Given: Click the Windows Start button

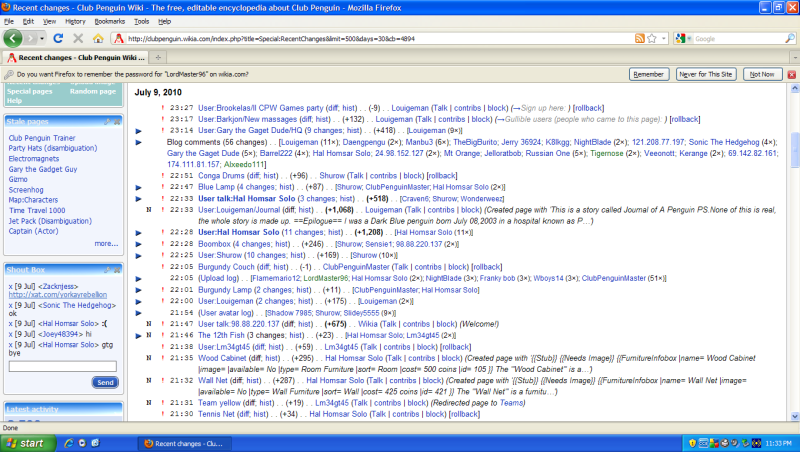Looking at the screenshot, I should pyautogui.click(x=27, y=443).
